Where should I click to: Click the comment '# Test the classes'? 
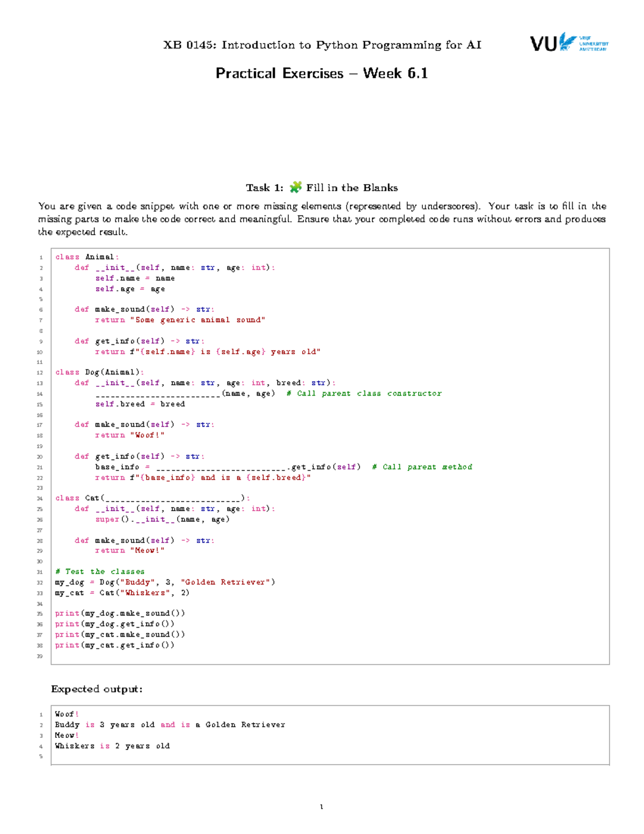100,571
